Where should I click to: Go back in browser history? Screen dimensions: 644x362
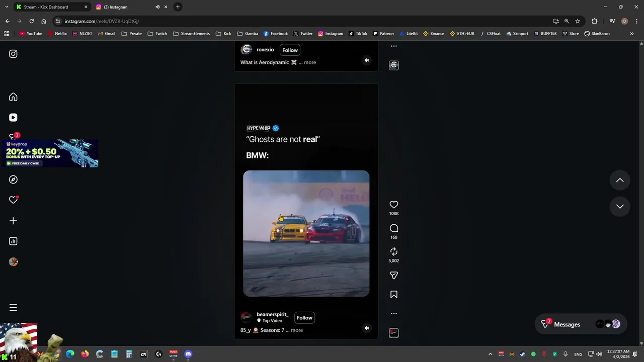(x=7, y=21)
